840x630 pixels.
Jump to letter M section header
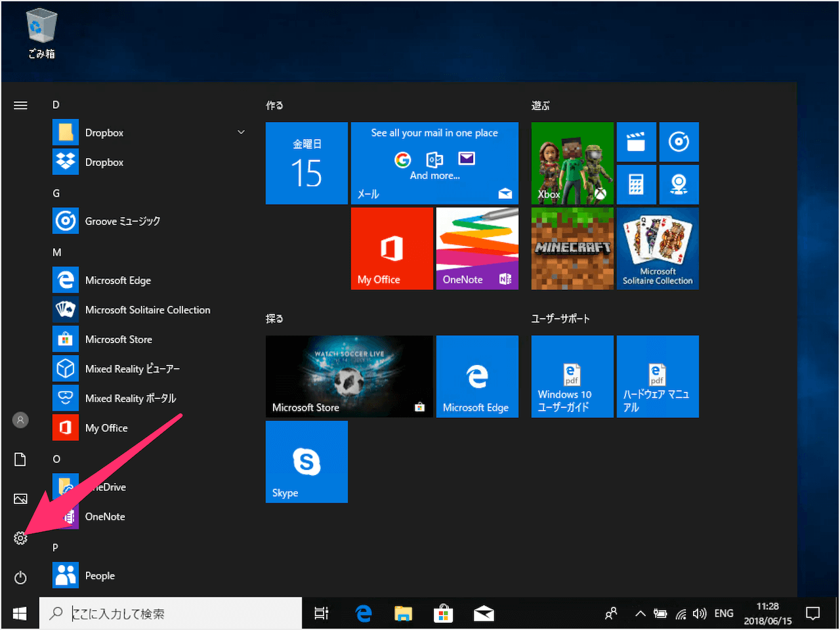(56, 253)
